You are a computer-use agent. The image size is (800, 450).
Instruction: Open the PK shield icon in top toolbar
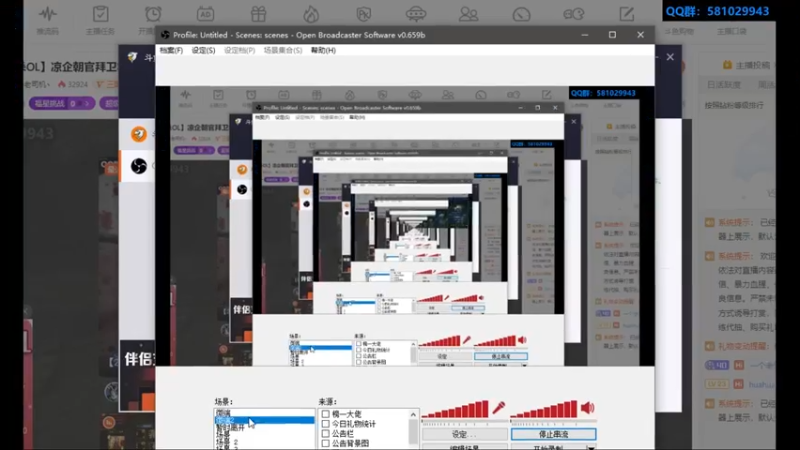(364, 14)
